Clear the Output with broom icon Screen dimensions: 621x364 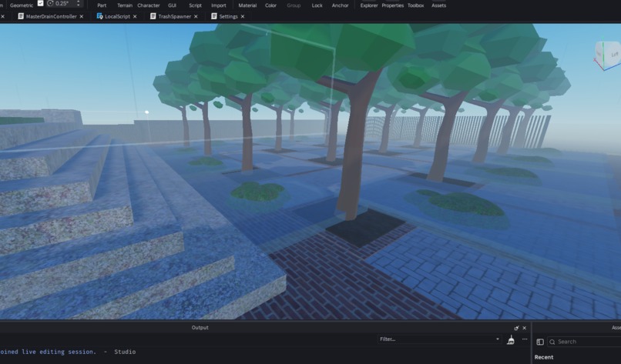pos(511,339)
